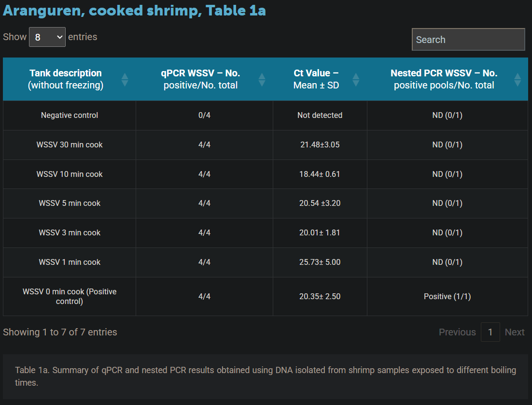Click sort arrows in Tank description column
Image resolution: width=532 pixels, height=405 pixels.
125,80
